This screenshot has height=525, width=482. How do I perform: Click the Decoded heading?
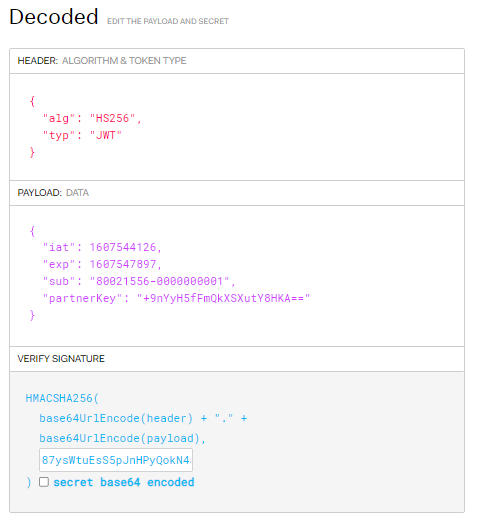click(54, 17)
